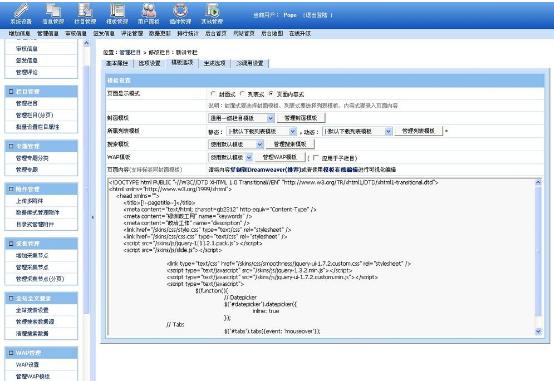Collapse sidebar using the small arrow handle
Screen dimensions: 554x381
pos(93,217)
